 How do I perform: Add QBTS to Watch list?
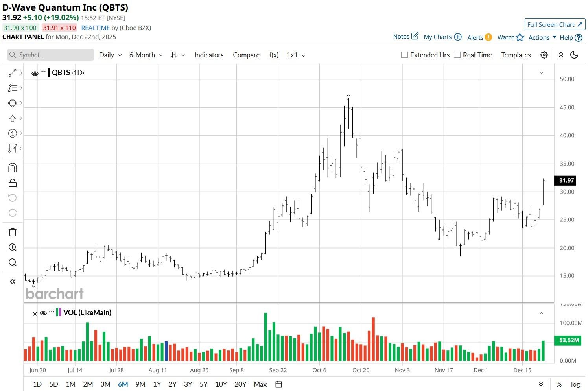[511, 37]
